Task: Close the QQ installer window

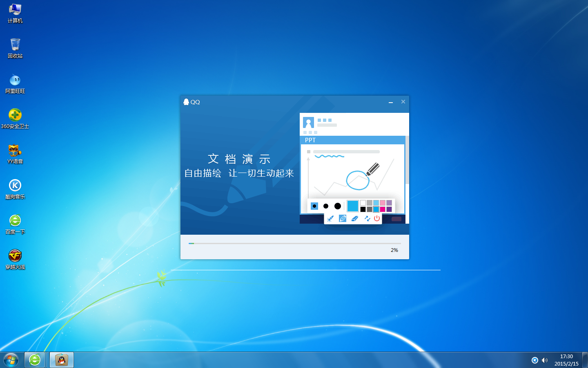Action: click(x=403, y=101)
